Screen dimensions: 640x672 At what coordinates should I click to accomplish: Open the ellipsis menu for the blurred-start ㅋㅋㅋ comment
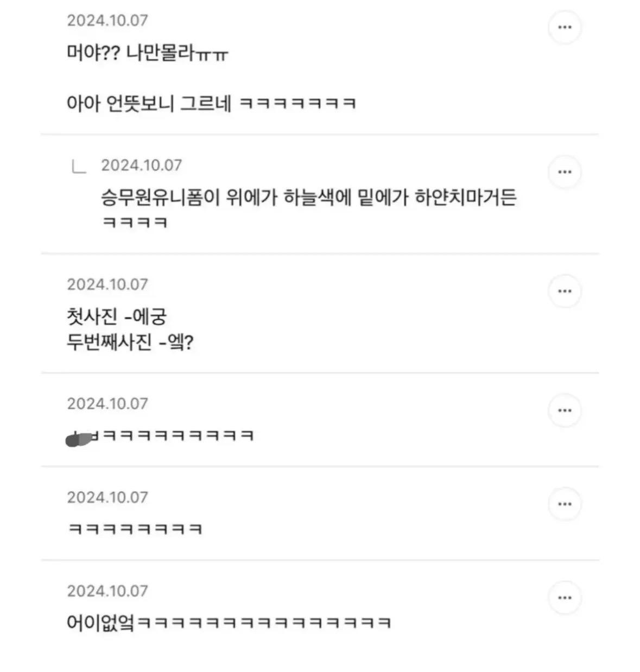[565, 410]
